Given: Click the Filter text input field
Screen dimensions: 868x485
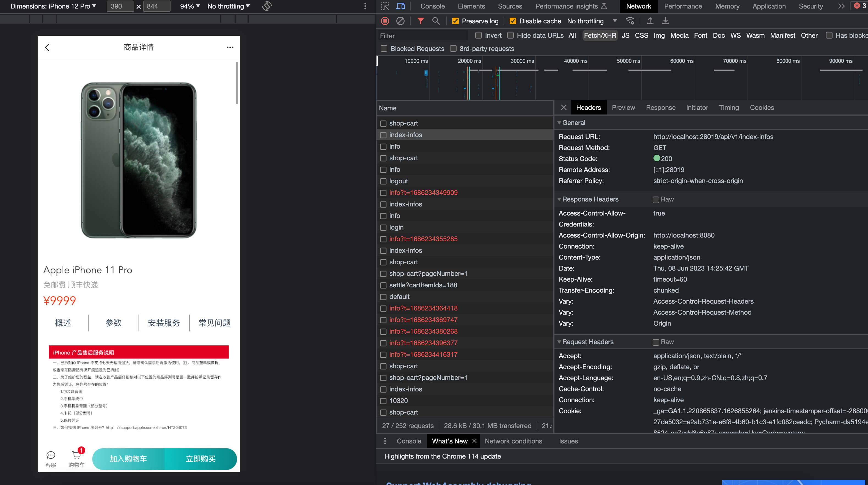Looking at the screenshot, I should tap(422, 36).
